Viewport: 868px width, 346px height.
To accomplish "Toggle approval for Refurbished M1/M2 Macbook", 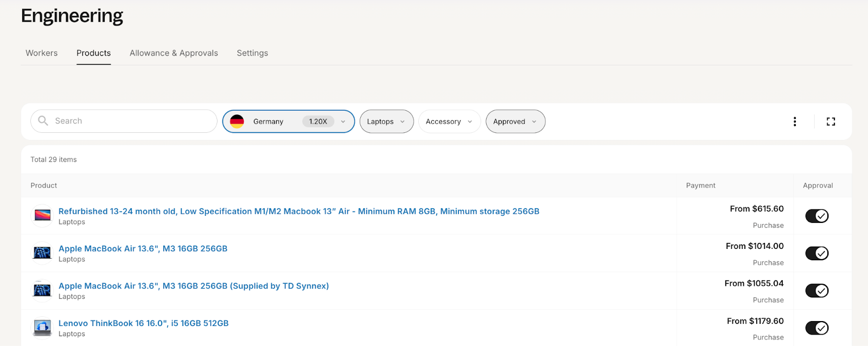I will point(817,216).
